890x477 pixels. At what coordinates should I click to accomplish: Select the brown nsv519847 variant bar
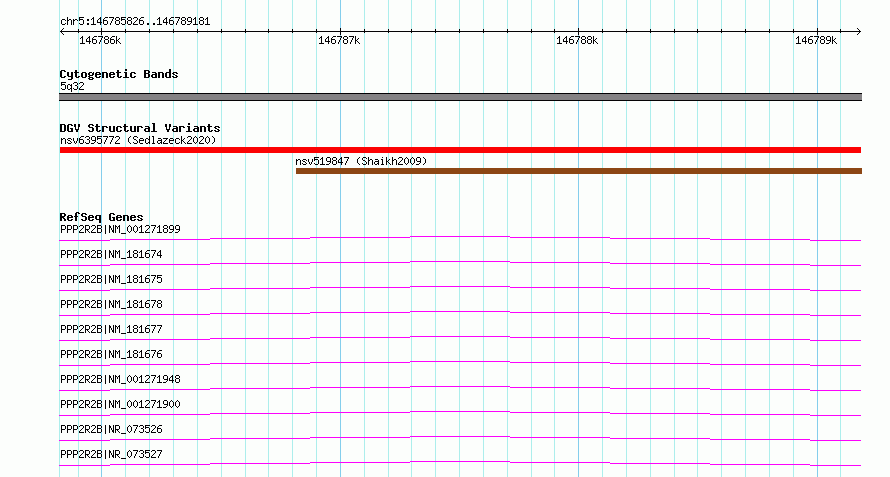pos(578,171)
